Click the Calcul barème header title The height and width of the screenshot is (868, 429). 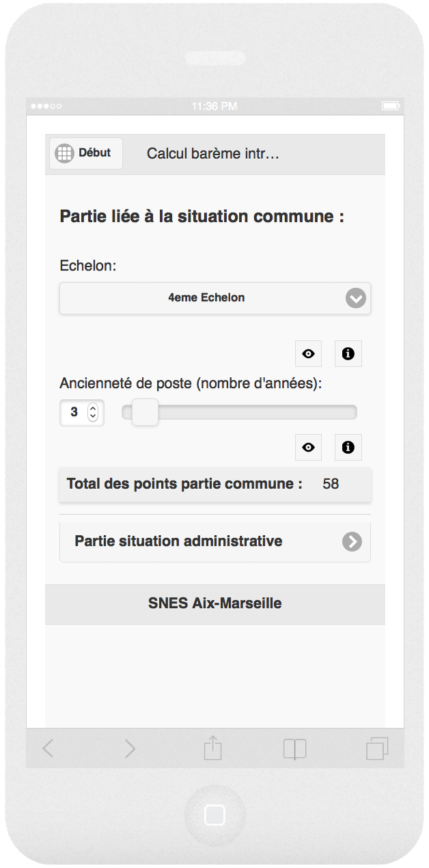213,154
